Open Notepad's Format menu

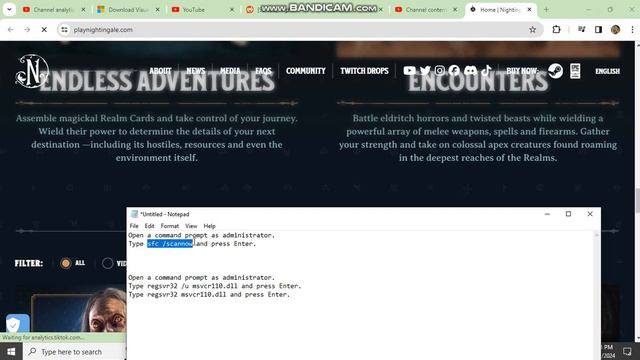coord(170,226)
